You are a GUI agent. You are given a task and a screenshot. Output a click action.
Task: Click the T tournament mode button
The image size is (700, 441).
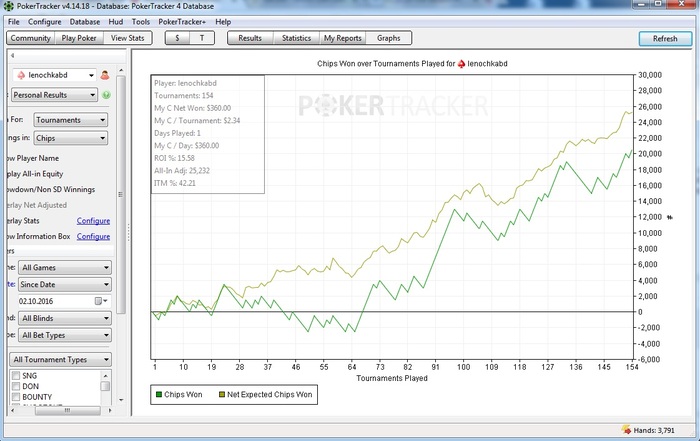(202, 38)
